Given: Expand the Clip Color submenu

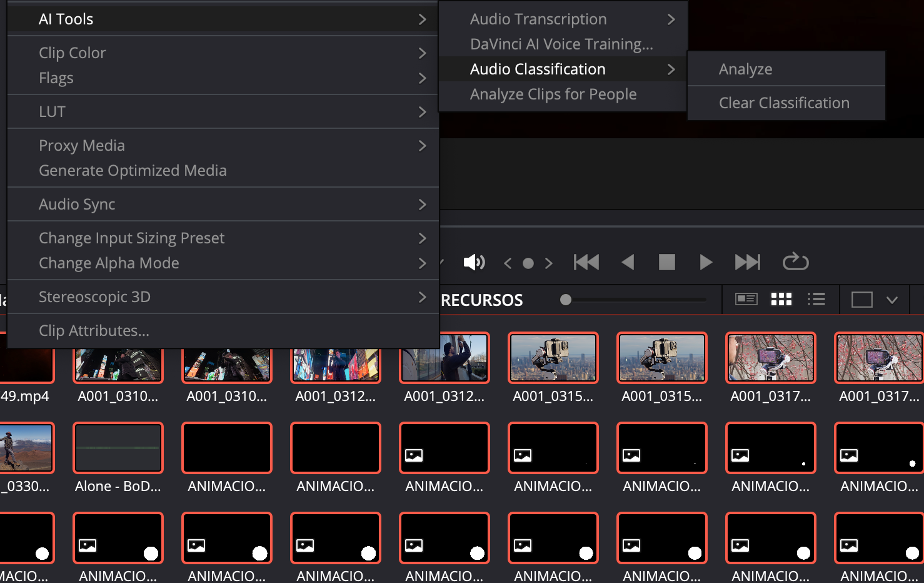Looking at the screenshot, I should point(223,53).
